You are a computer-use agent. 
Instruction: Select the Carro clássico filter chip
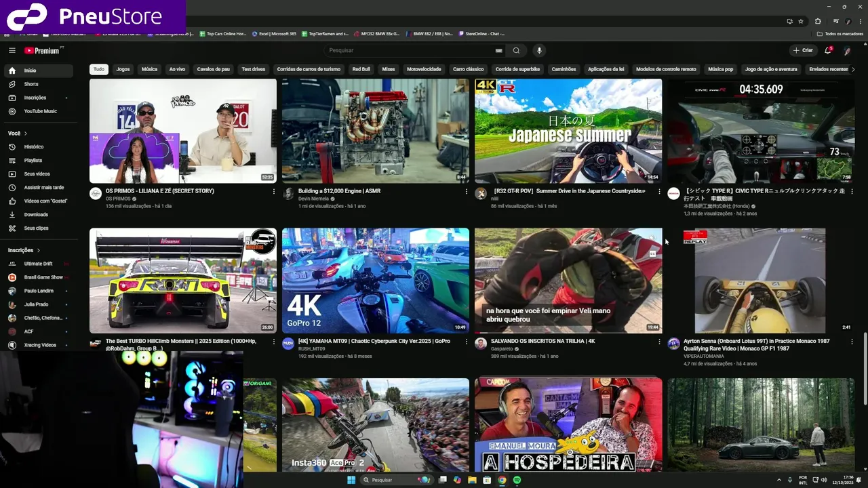(469, 69)
